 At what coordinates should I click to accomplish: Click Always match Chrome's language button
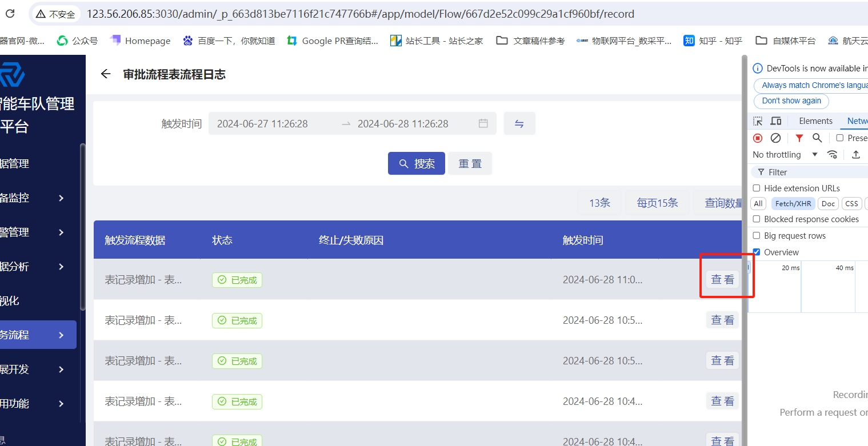coord(811,85)
